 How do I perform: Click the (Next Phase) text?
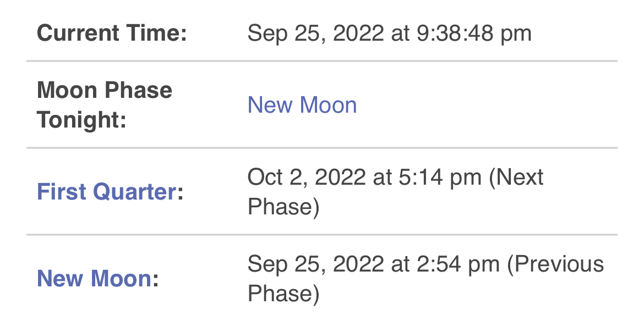[396, 192]
